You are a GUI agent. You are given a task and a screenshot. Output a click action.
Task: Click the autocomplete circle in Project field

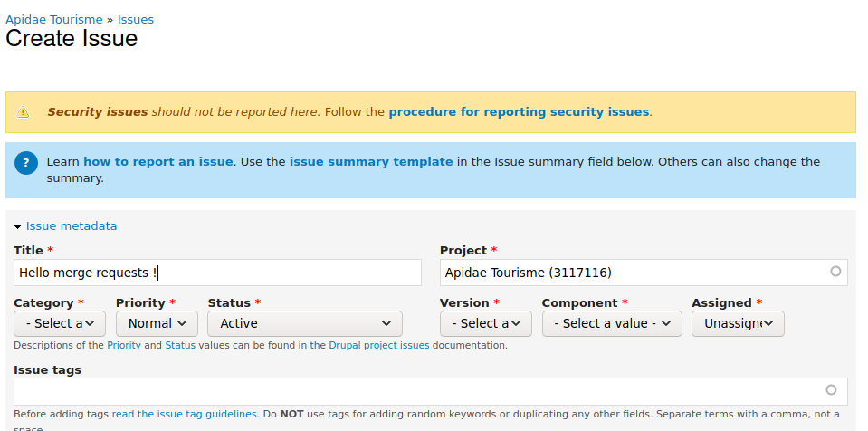pos(835,272)
